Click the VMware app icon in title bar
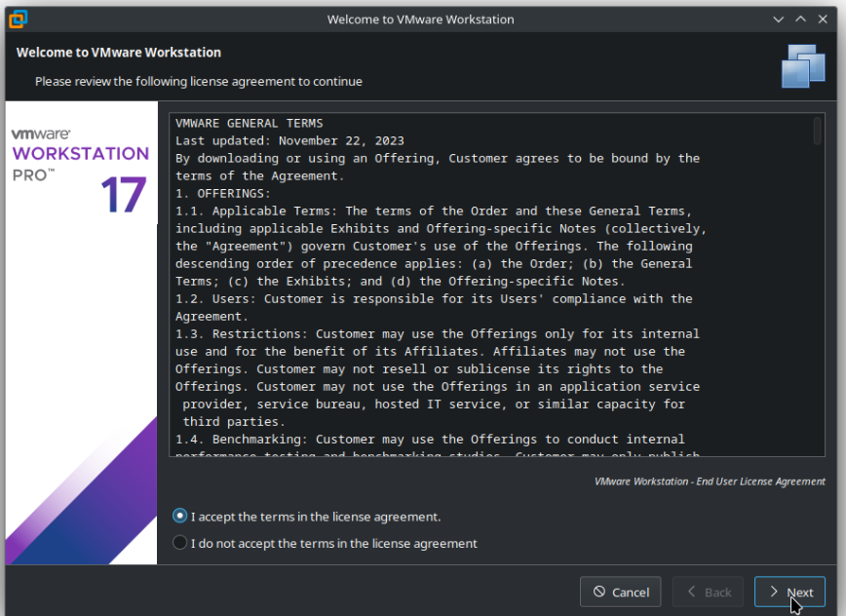This screenshot has width=846, height=616. (18, 19)
